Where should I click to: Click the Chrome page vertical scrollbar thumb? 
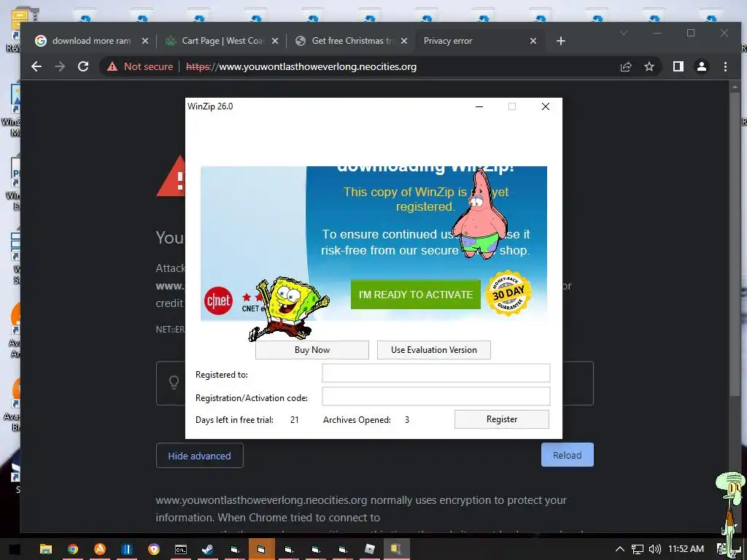[x=734, y=243]
